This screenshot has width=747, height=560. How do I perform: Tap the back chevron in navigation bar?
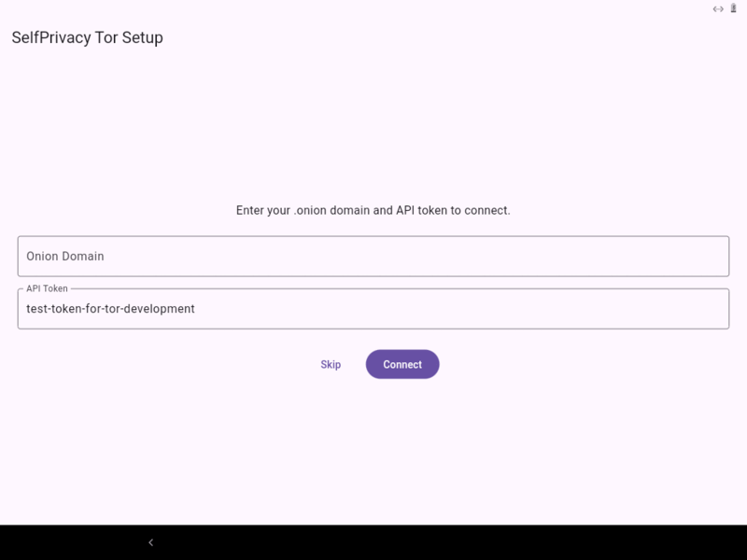(x=151, y=542)
